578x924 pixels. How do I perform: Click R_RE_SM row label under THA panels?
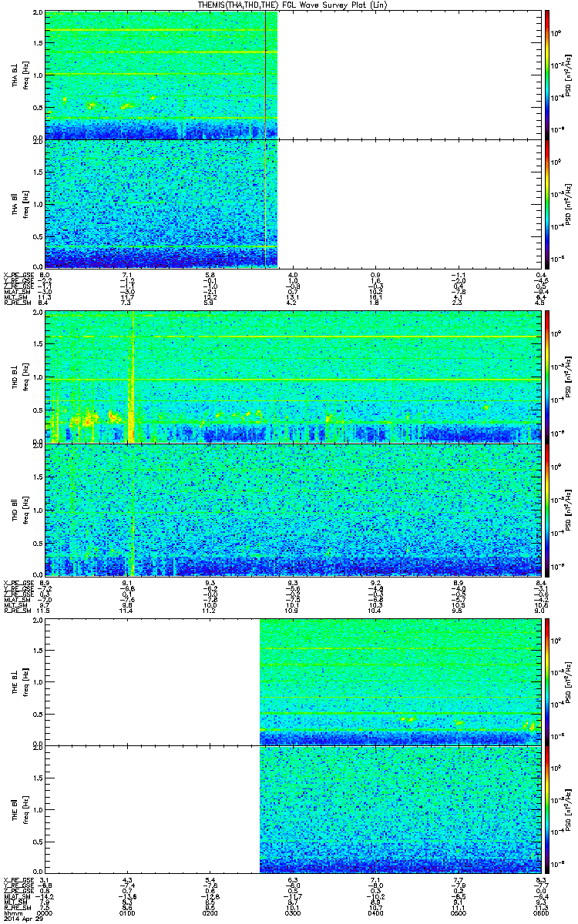point(16,303)
